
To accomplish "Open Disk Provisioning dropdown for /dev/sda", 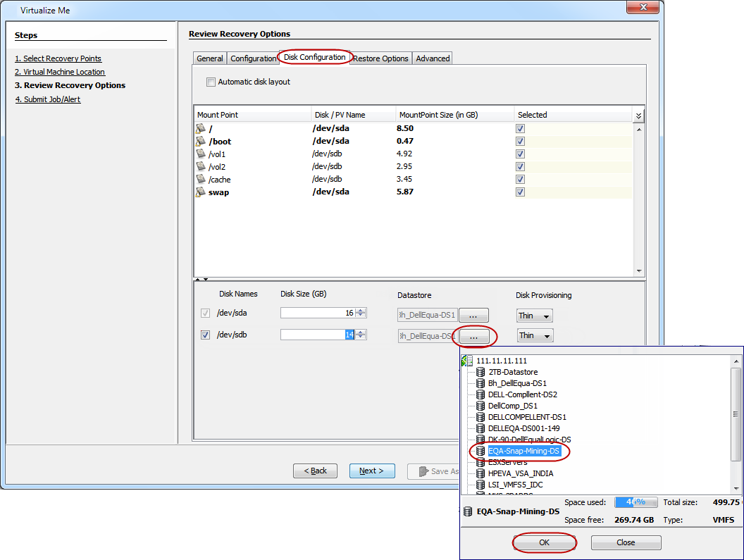I will [x=535, y=316].
